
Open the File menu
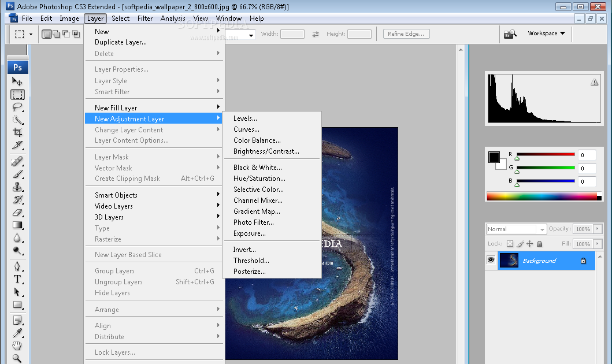pyautogui.click(x=27, y=18)
